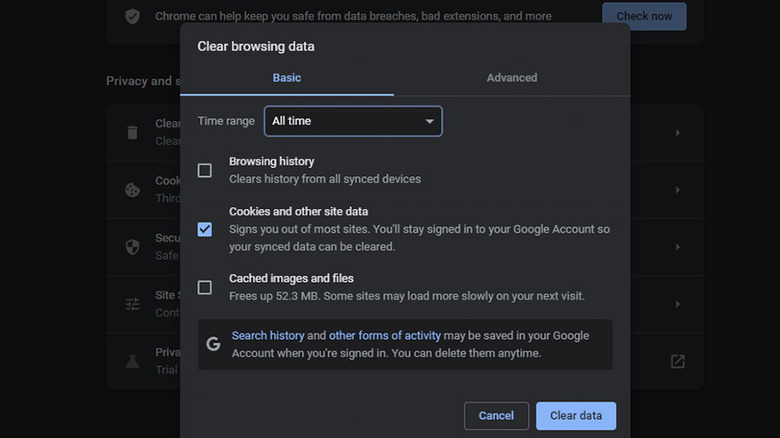Image resolution: width=780 pixels, height=438 pixels.
Task: Enable the Browsing history checkbox
Action: click(x=205, y=170)
